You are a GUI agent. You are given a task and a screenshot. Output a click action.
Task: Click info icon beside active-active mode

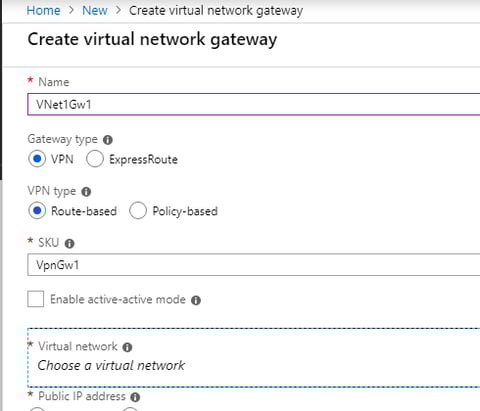(x=196, y=300)
